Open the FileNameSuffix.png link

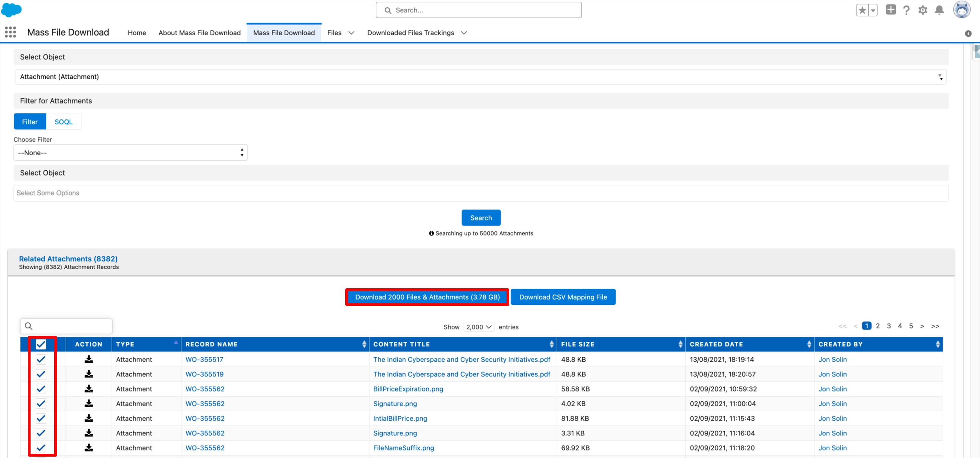tap(403, 448)
